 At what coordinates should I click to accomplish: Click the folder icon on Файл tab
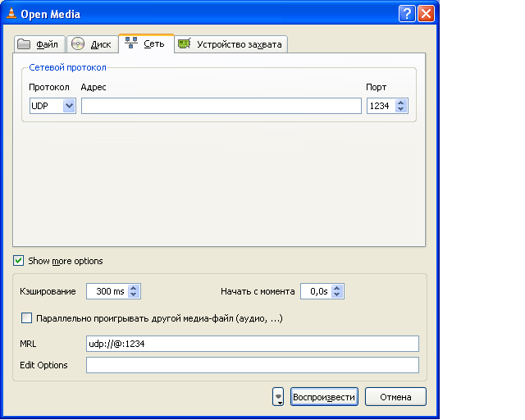25,44
